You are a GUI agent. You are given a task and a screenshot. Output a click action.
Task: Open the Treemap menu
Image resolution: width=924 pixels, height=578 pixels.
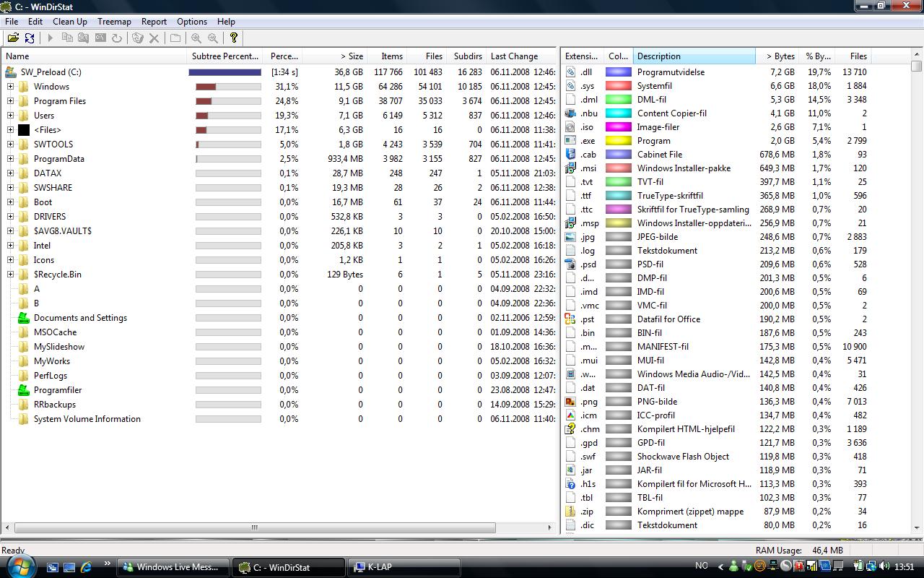pos(114,22)
